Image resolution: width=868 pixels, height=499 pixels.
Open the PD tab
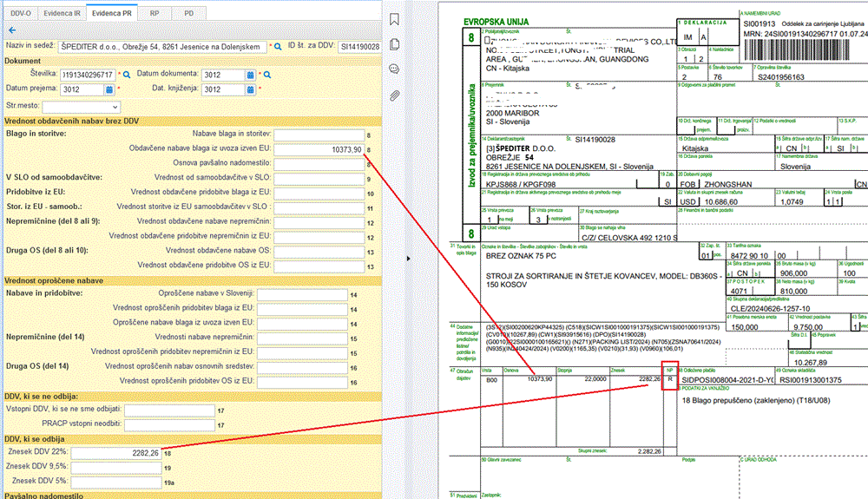coord(188,13)
